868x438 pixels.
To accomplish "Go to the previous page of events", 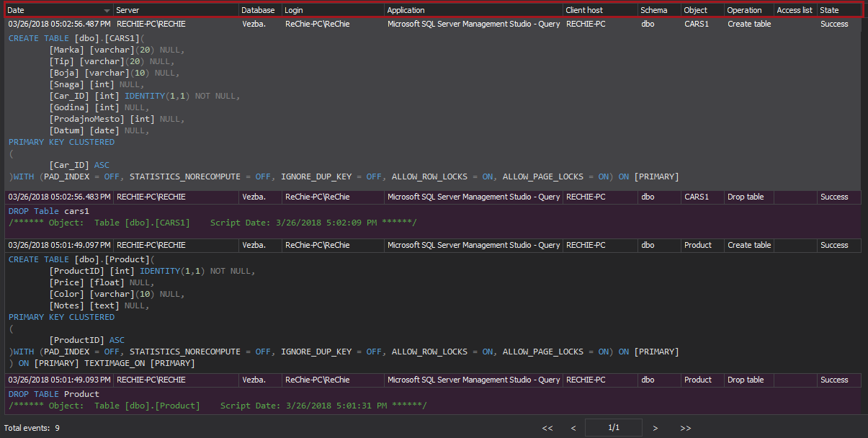I will [x=573, y=428].
